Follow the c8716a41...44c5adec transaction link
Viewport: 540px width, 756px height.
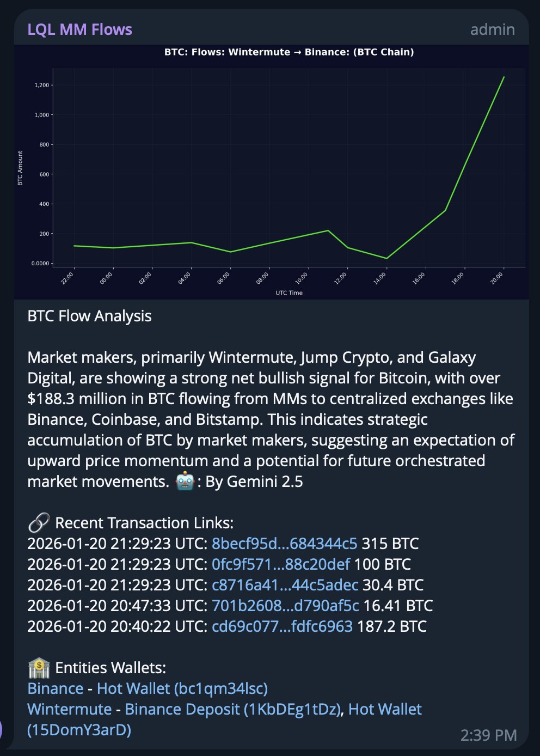pos(285,585)
